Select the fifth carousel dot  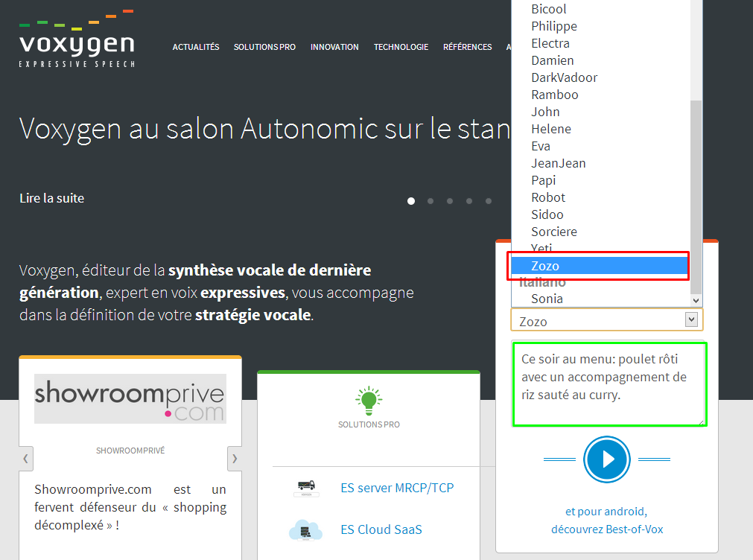click(x=489, y=201)
